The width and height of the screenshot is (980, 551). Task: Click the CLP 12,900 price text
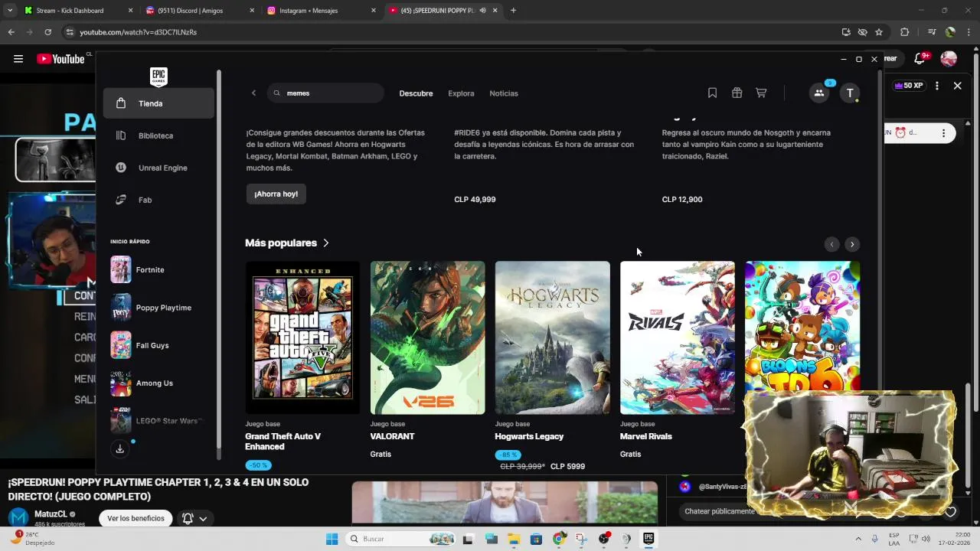point(682,200)
